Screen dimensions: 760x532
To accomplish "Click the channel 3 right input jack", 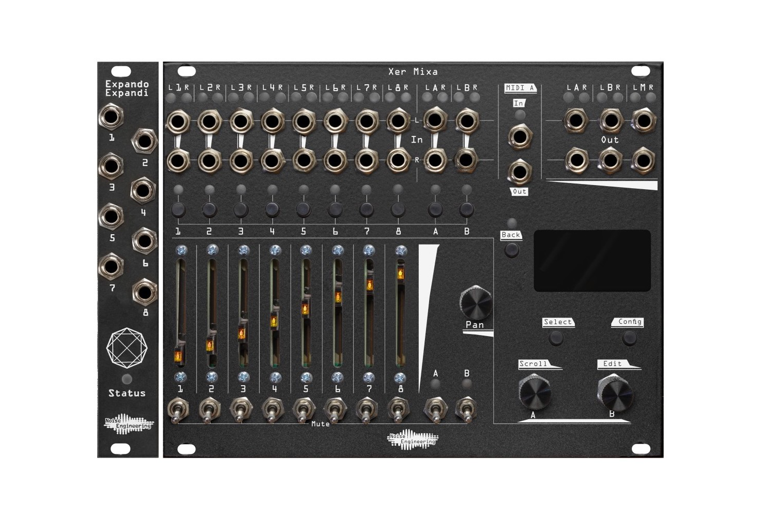I will (241, 161).
